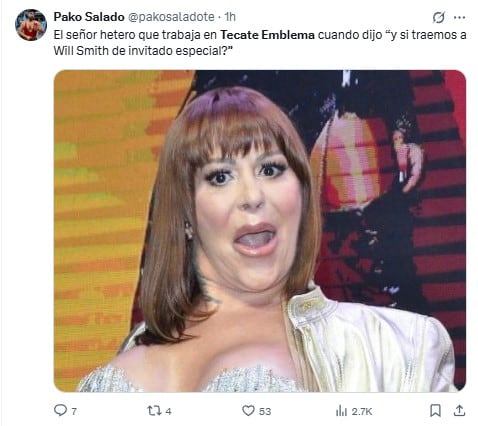
Task: Click the bold Tecate Emblema text
Action: click(268, 35)
